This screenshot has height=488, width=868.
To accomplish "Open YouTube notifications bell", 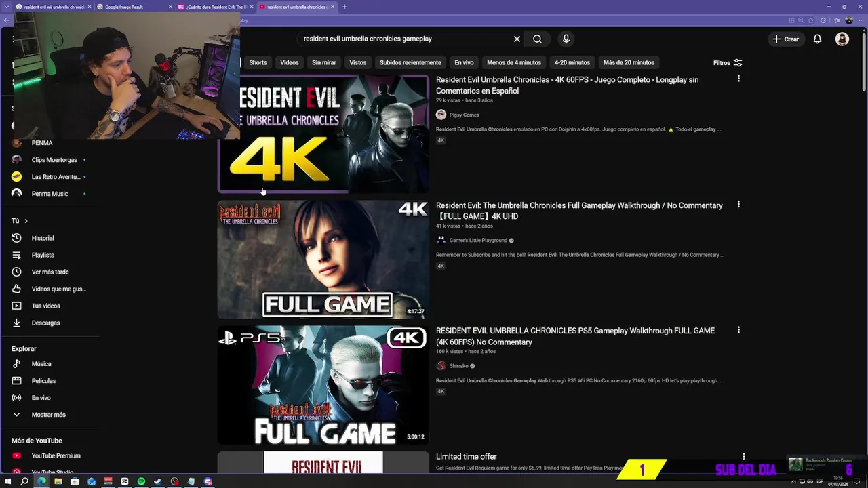I will tap(818, 39).
